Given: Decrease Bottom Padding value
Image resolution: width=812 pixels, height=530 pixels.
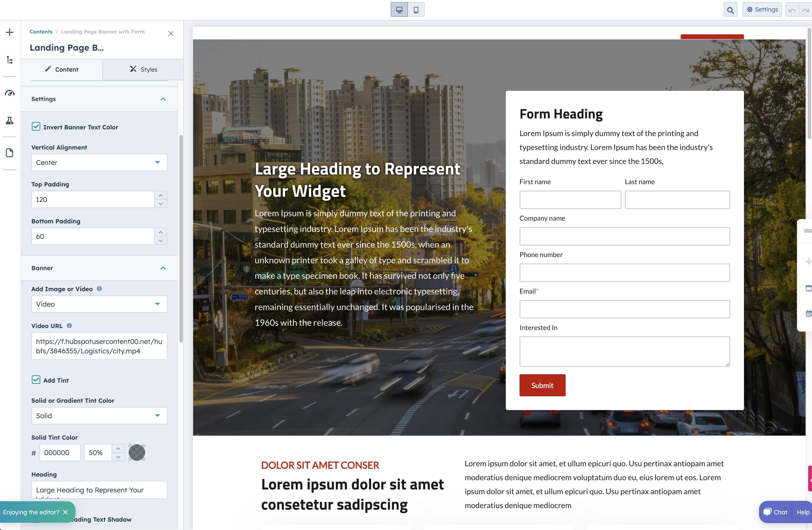Looking at the screenshot, I should coord(161,241).
